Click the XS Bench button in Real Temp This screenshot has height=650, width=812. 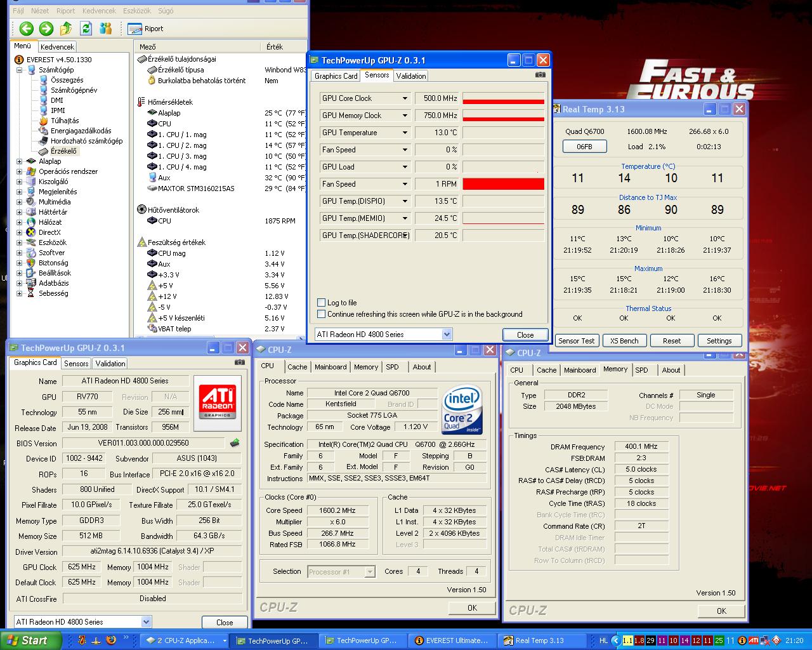[624, 341]
